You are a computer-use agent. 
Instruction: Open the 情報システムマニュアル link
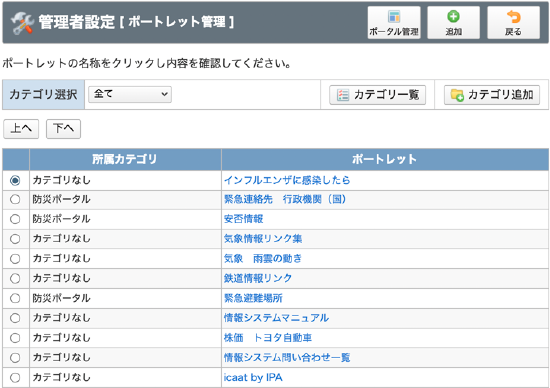[276, 318]
